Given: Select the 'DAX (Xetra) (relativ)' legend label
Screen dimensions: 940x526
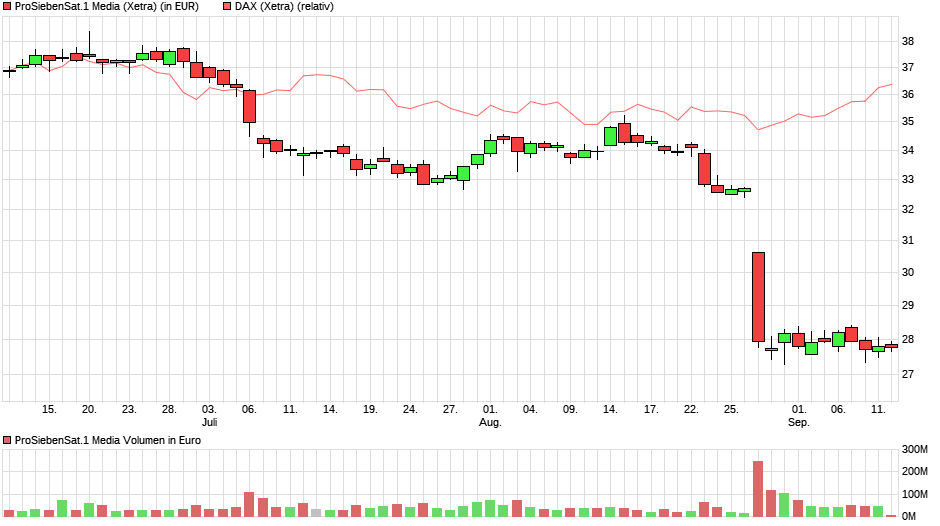Looking at the screenshot, I should click(284, 7).
